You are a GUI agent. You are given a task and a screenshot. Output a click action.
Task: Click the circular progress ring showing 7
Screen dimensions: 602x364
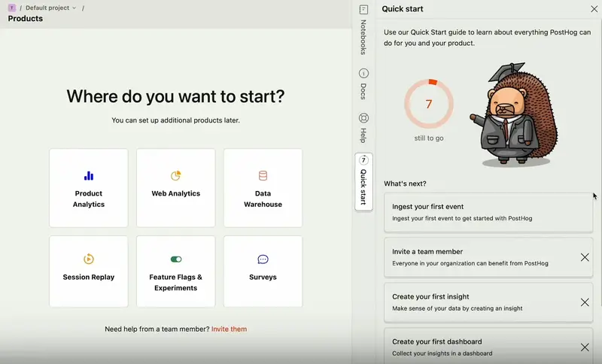429,104
